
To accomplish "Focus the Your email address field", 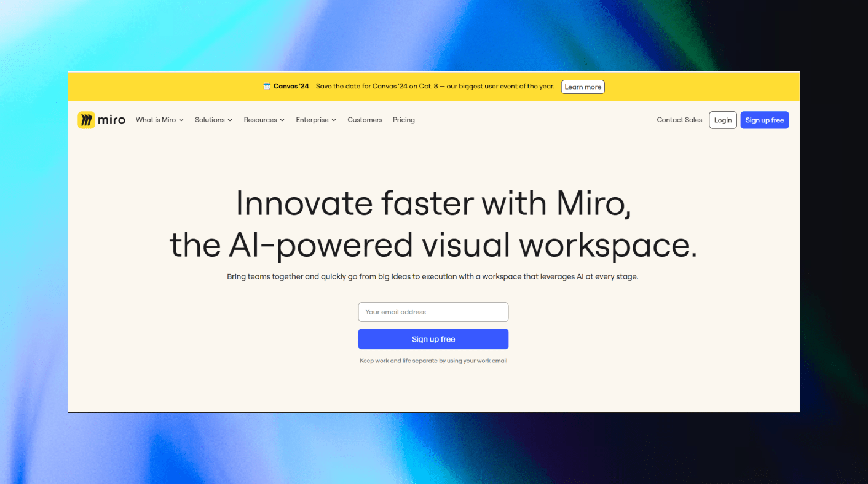I will click(433, 312).
